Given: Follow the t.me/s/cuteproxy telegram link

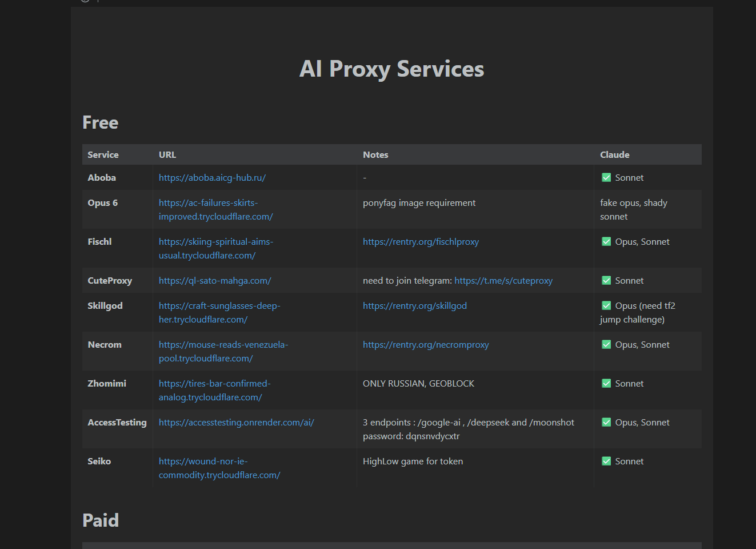Looking at the screenshot, I should [503, 281].
